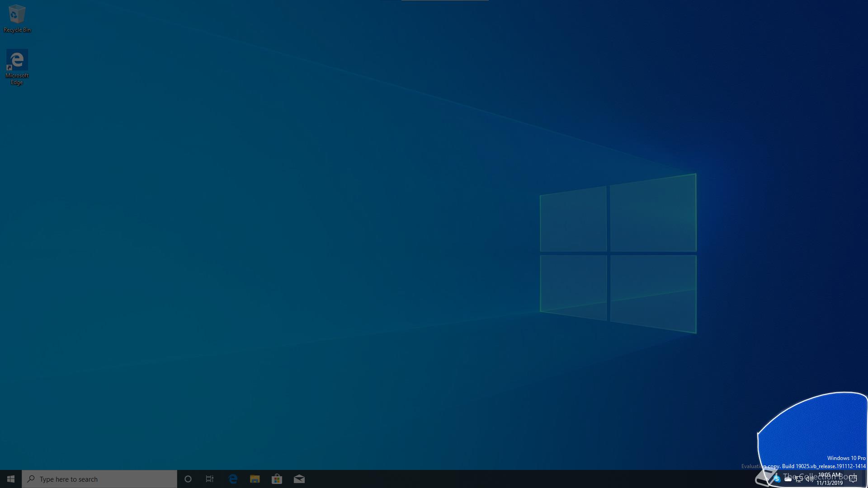Click the Skype icon in system tray
868x488 pixels.
coord(777,479)
